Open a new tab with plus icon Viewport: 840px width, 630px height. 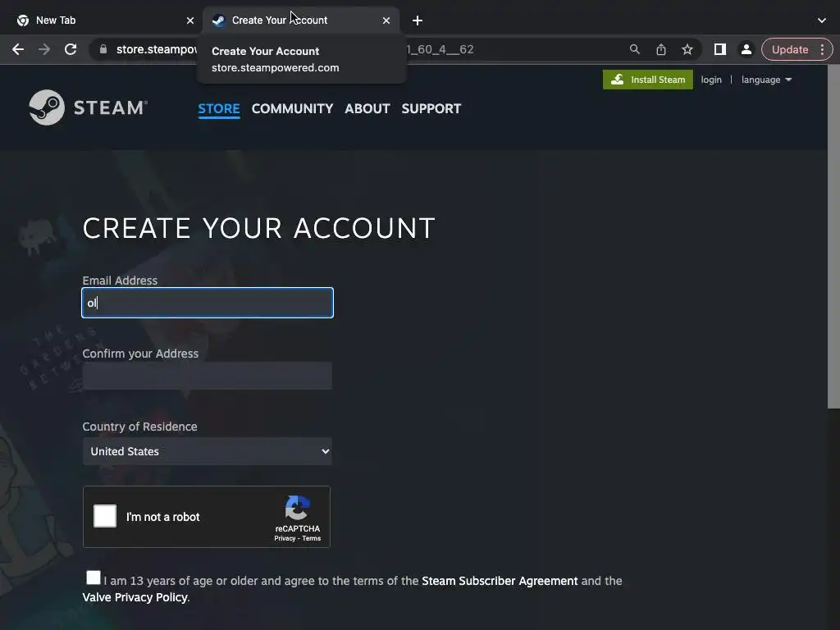tap(418, 21)
